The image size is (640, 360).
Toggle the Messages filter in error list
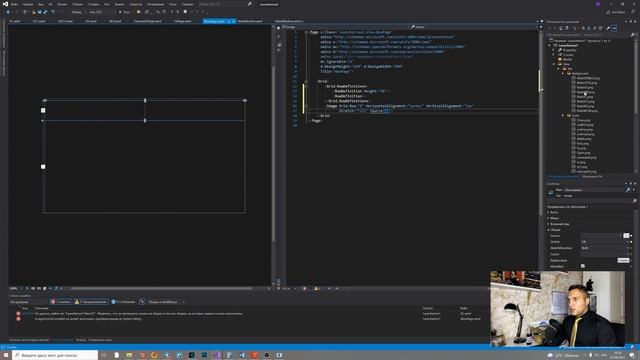click(123, 302)
